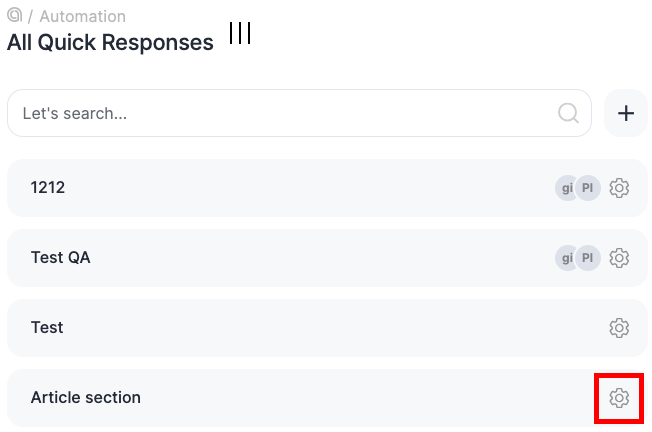This screenshot has height=432, width=652.
Task: Add a new quick response with plus button
Action: tap(626, 113)
